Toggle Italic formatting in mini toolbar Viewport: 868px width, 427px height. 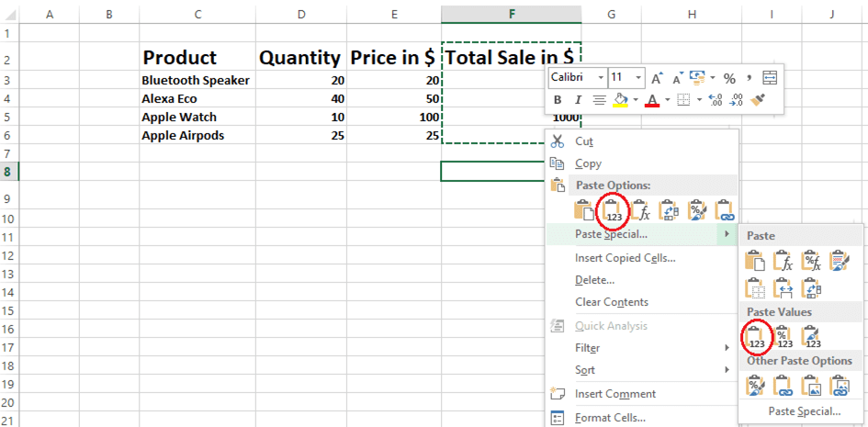pyautogui.click(x=578, y=100)
